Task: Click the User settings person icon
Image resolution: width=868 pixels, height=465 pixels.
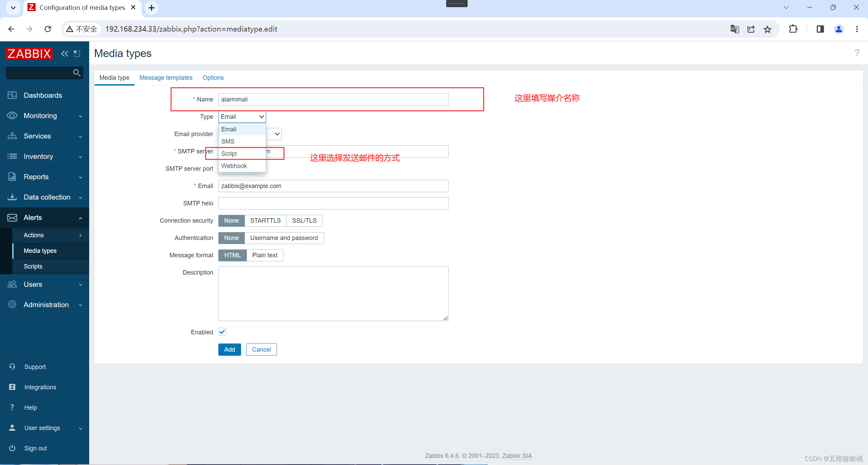Action: coord(12,428)
